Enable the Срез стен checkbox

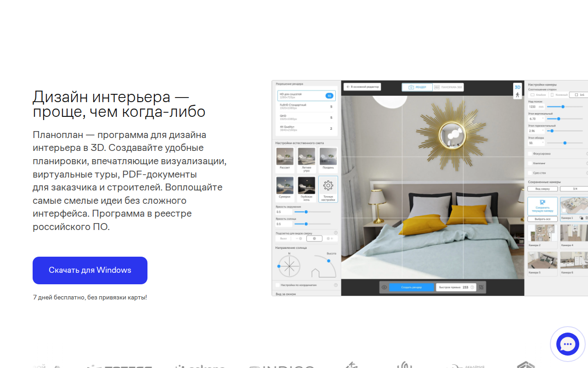pos(530,173)
